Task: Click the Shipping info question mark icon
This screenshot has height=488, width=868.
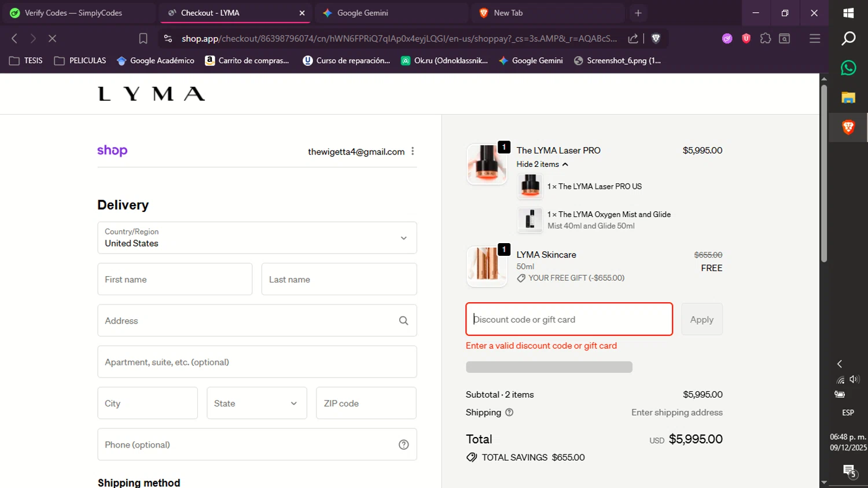Action: pos(509,413)
